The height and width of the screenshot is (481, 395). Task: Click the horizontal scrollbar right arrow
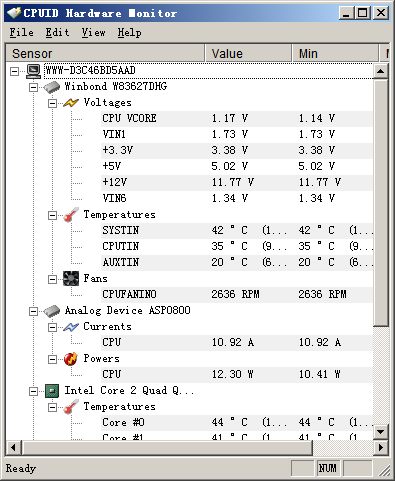tap(380, 447)
